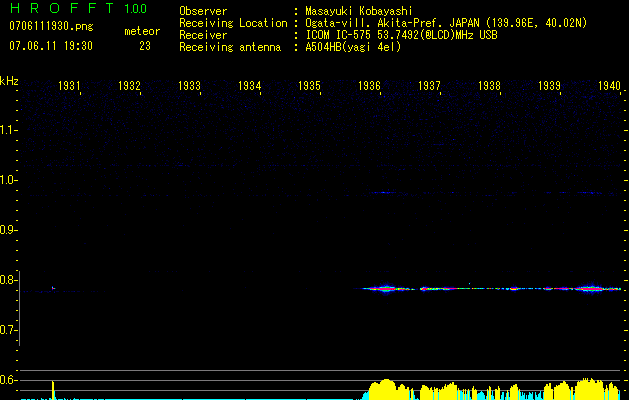Click the HROFFT program title

[61, 8]
